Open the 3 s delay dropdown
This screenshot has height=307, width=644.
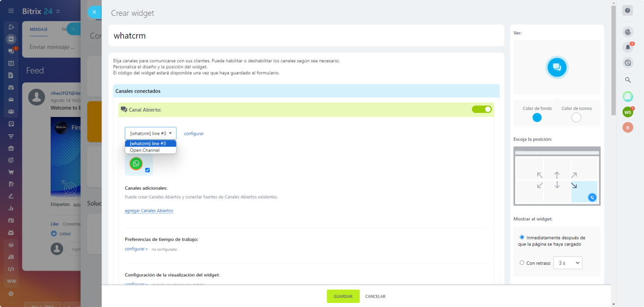[x=568, y=263]
